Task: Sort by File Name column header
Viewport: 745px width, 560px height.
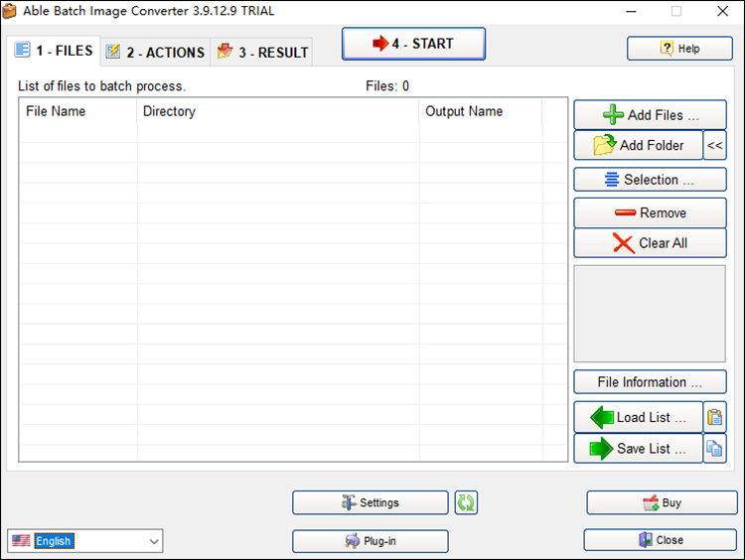Action: point(78,111)
